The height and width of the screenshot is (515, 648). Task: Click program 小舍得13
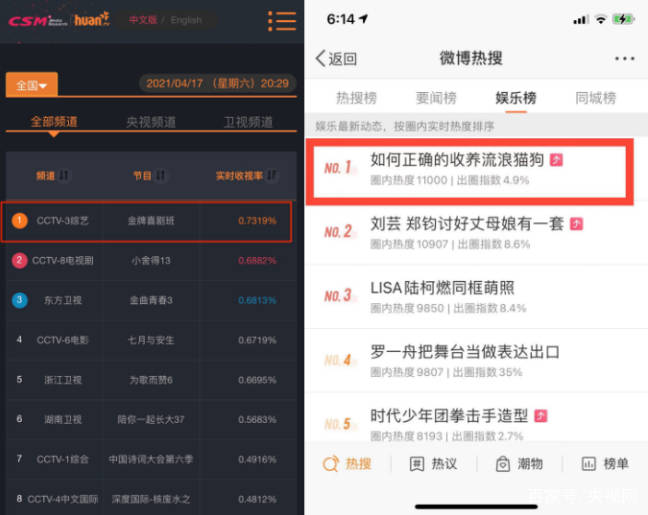[151, 260]
